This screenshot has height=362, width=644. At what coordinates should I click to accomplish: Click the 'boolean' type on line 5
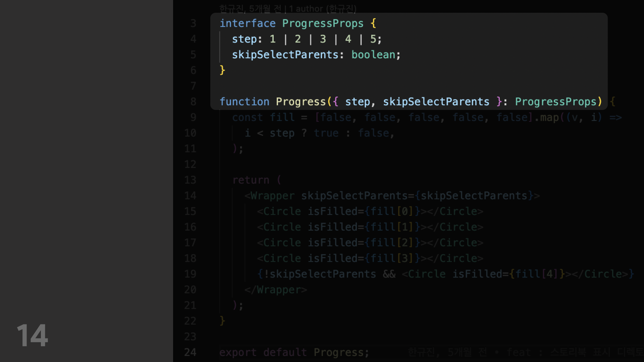[373, 55]
